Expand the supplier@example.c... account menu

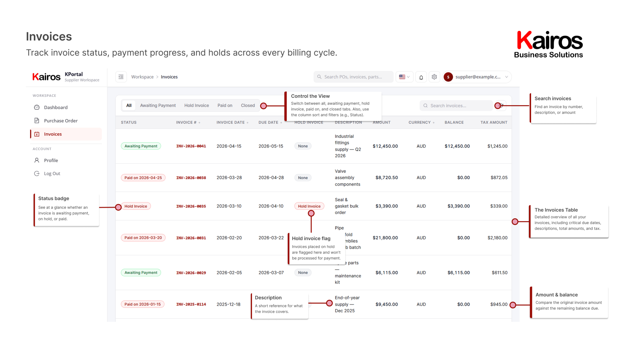[x=477, y=77]
